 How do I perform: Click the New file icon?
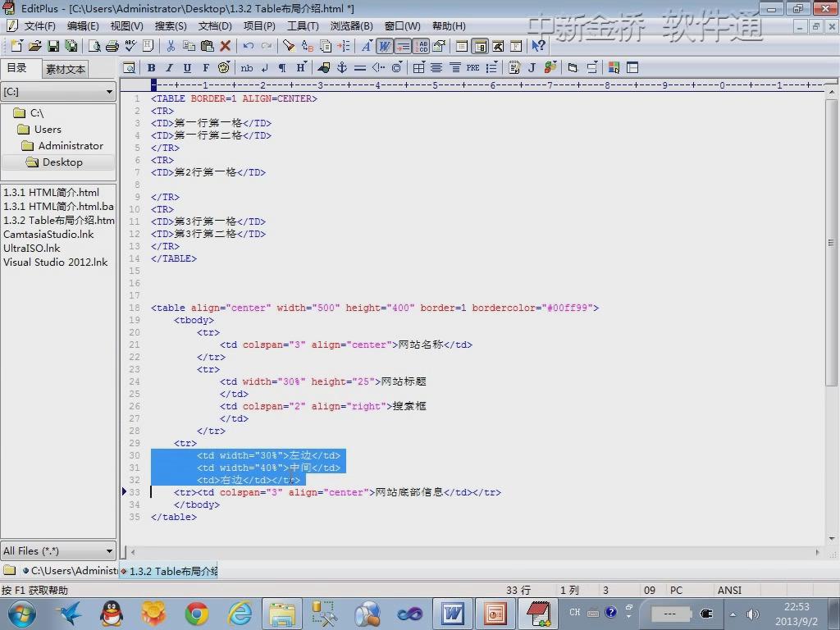[x=16, y=46]
